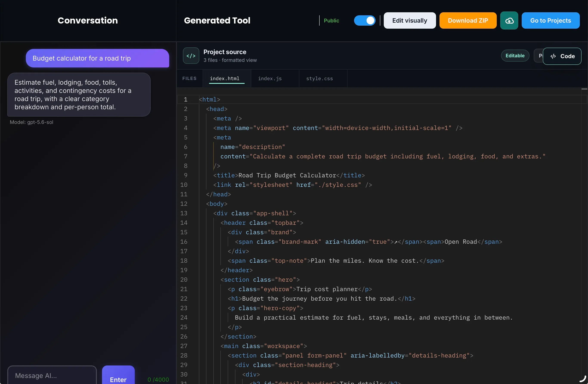Click the 'Budget calculator for a road trip' message
Image resolution: width=588 pixels, height=384 pixels.
coord(97,58)
